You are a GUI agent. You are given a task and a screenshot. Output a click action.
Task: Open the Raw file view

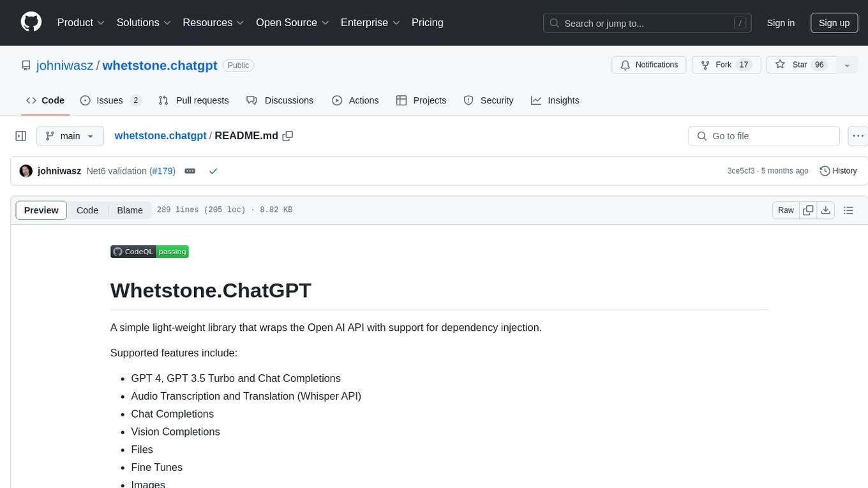pos(786,210)
